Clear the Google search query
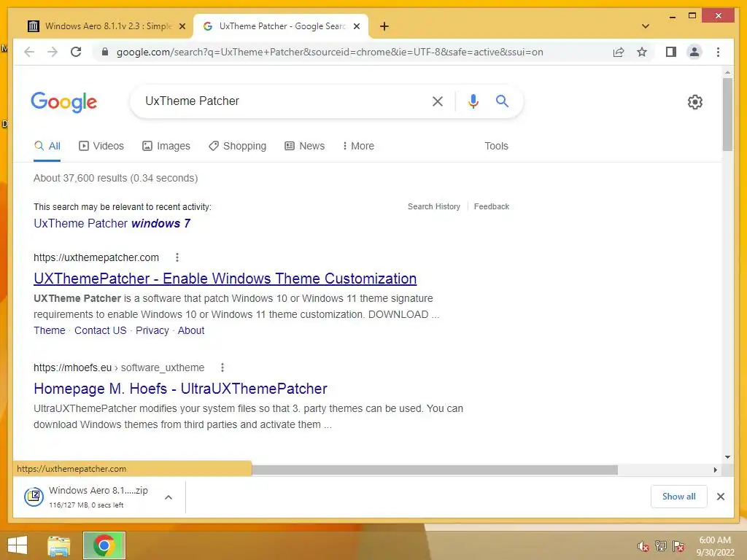 (x=438, y=101)
